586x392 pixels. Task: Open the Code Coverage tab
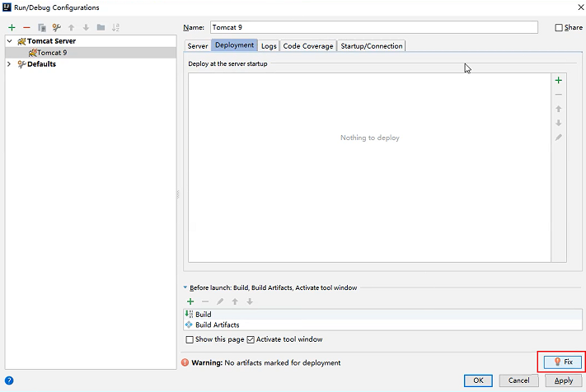click(x=308, y=46)
